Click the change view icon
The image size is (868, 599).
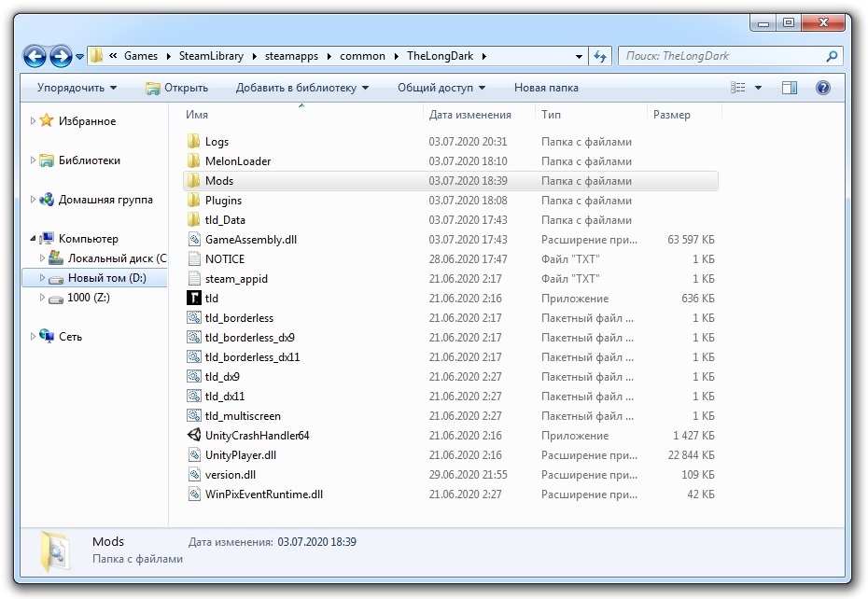(x=738, y=88)
